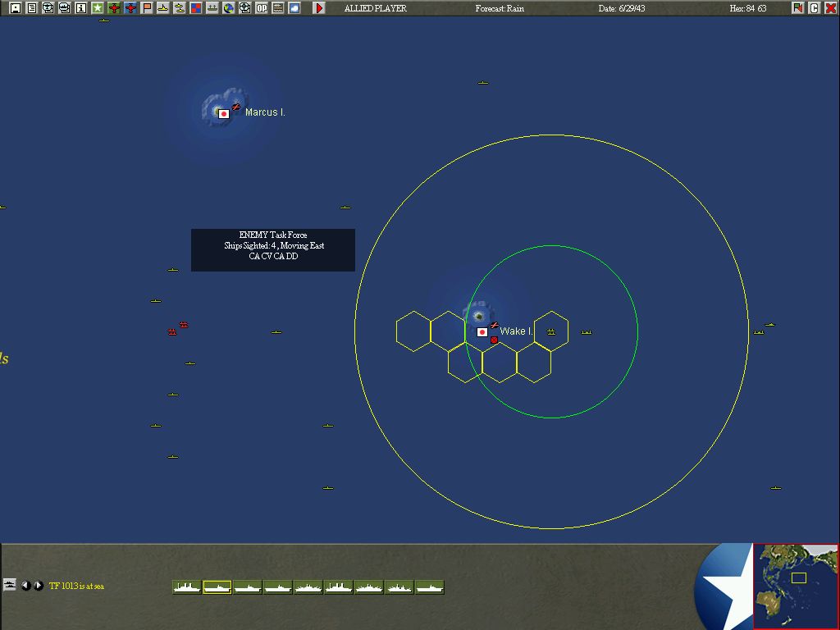Open the document list report icon
840x630 pixels.
pos(32,8)
